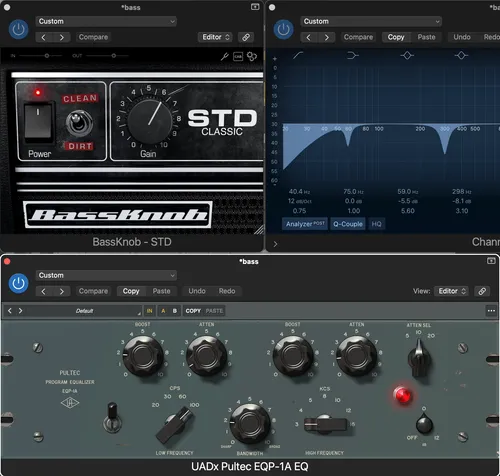Click BassKnob window expand icon in title bar
The height and width of the screenshot is (476, 500).
click(x=255, y=7)
